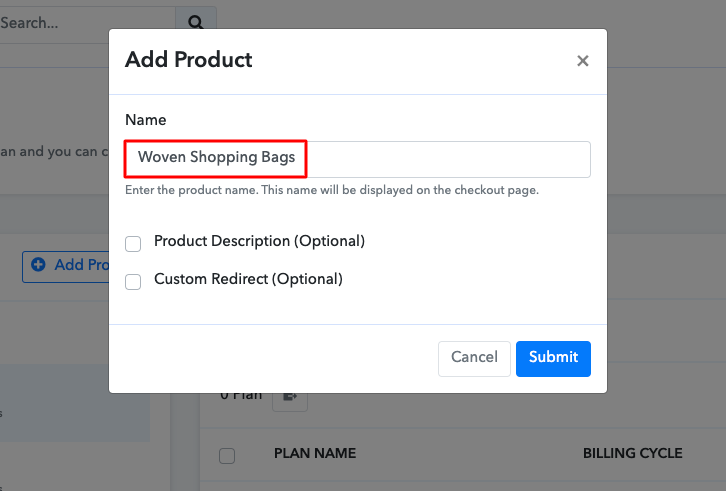
Task: Click the Custom Redirect (Optional) label
Action: coord(248,279)
